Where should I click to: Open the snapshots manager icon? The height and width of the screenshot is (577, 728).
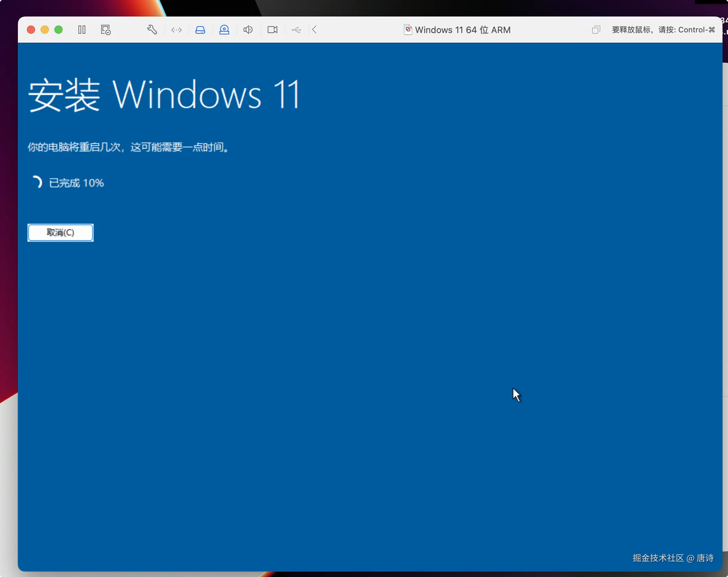coord(106,30)
